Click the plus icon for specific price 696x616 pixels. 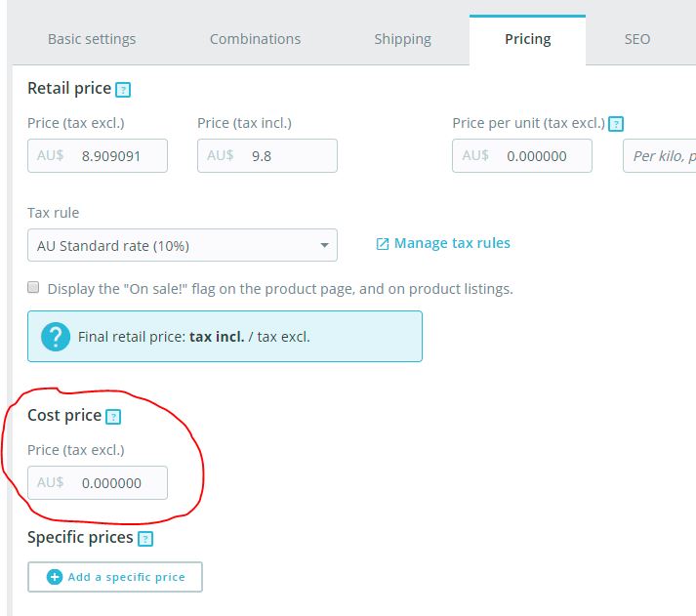point(55,577)
